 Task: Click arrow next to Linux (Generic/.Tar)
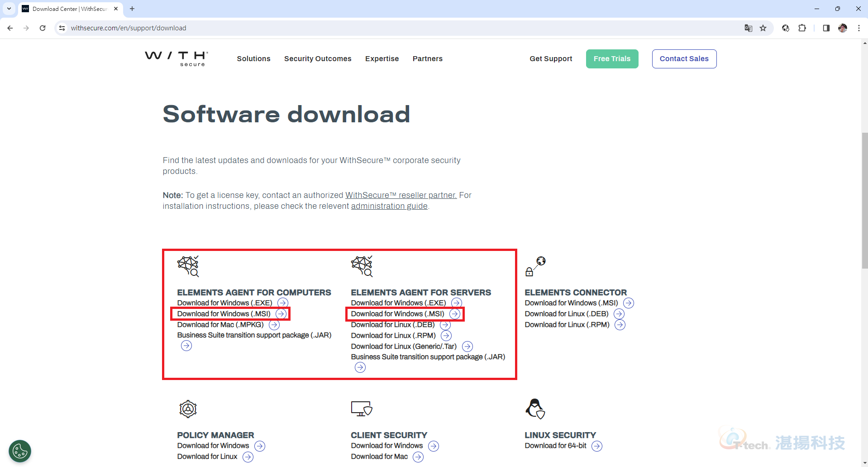point(467,347)
